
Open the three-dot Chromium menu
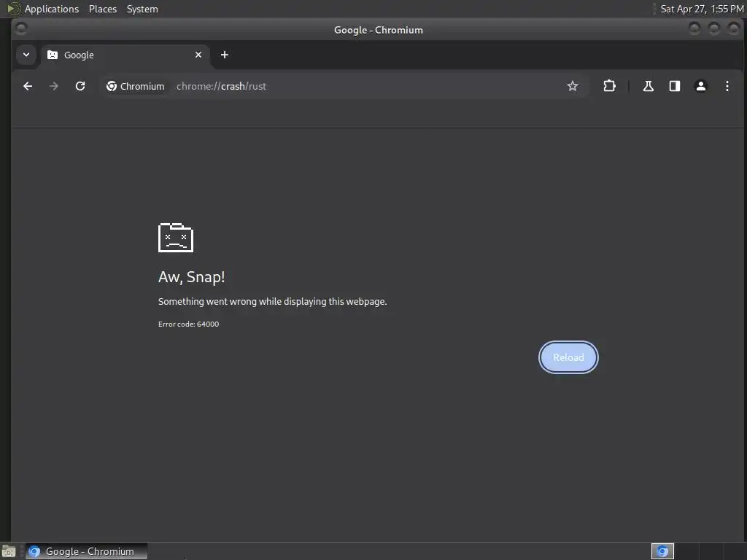[727, 86]
